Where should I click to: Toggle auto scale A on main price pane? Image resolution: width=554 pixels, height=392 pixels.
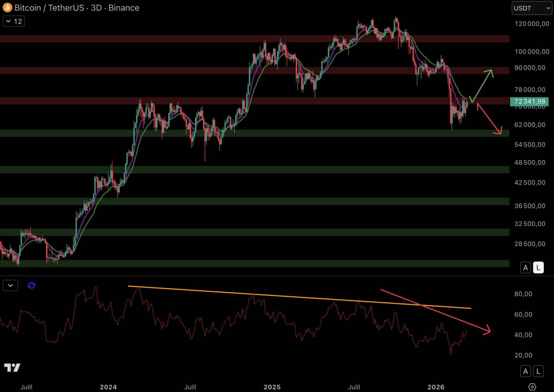point(525,268)
